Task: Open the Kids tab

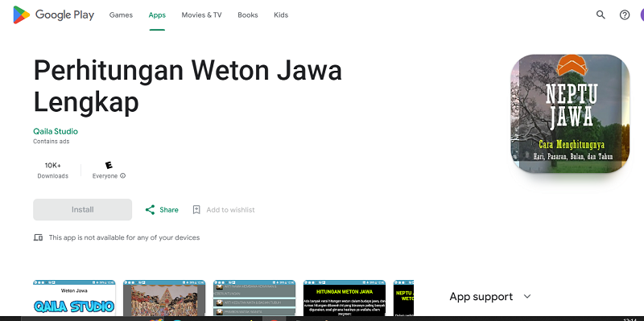Action: click(x=281, y=15)
